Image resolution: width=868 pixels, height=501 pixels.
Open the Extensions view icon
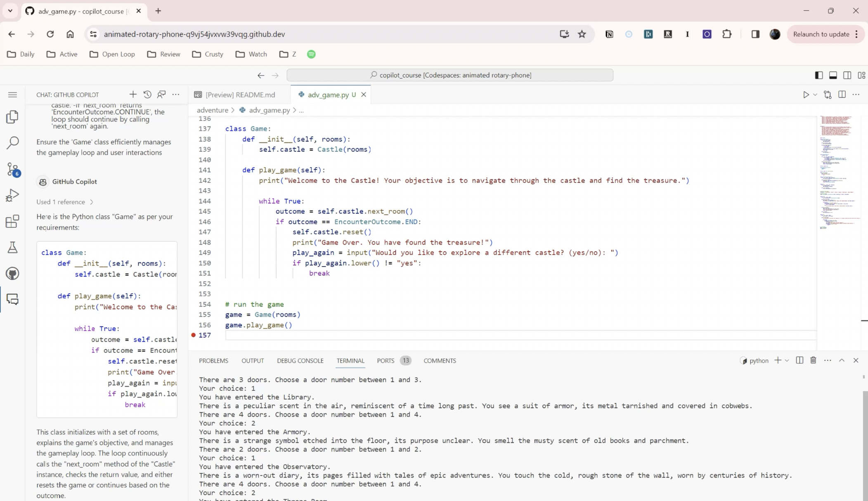12,222
